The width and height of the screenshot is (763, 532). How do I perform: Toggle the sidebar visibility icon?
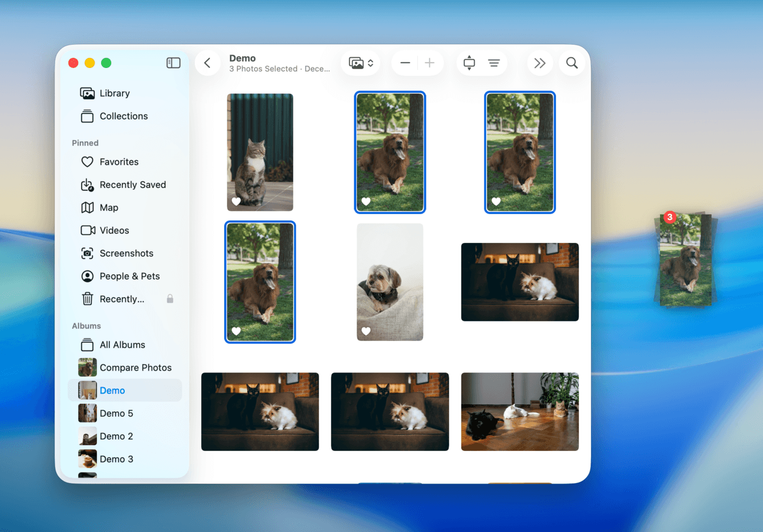pyautogui.click(x=173, y=63)
